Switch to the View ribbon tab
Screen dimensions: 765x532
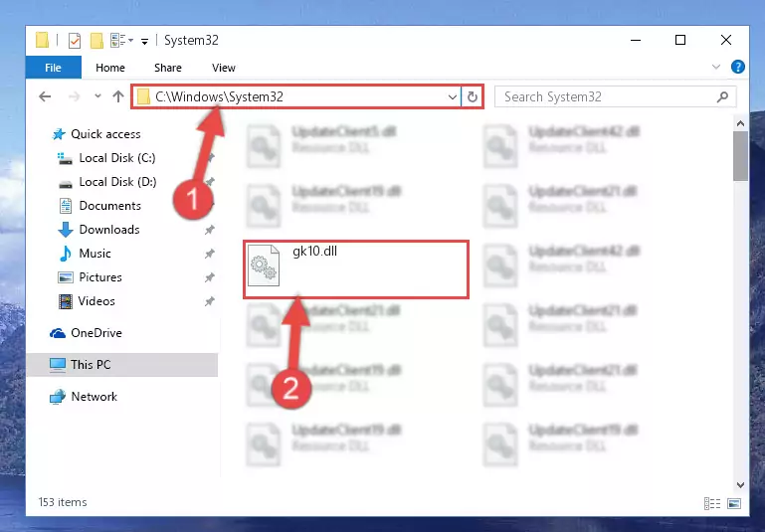tap(224, 68)
